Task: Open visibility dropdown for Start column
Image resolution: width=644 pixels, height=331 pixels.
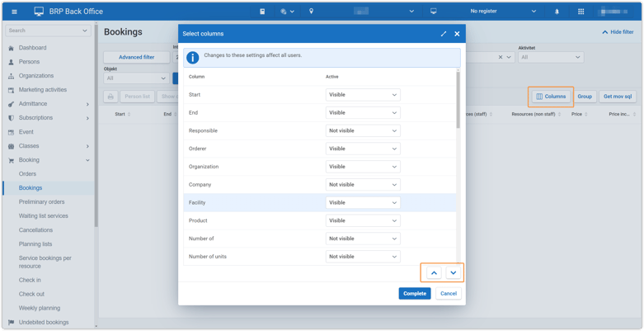Action: (x=363, y=95)
